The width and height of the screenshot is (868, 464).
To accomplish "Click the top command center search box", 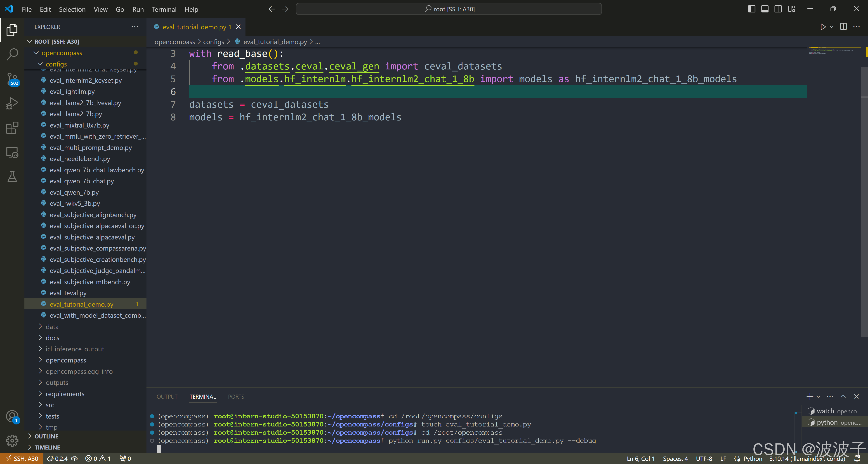I will coord(448,9).
